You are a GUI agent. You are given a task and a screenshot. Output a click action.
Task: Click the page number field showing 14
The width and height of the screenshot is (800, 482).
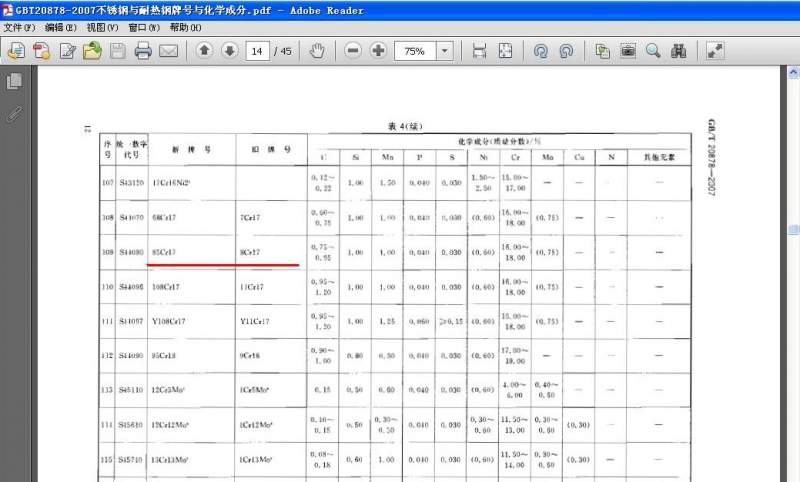(257, 51)
